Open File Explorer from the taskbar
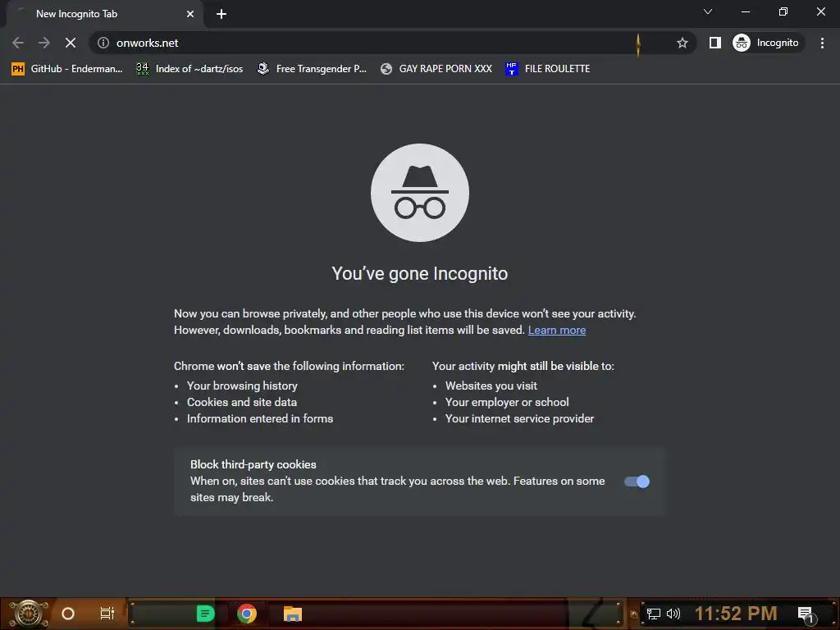This screenshot has width=840, height=630. 293,614
